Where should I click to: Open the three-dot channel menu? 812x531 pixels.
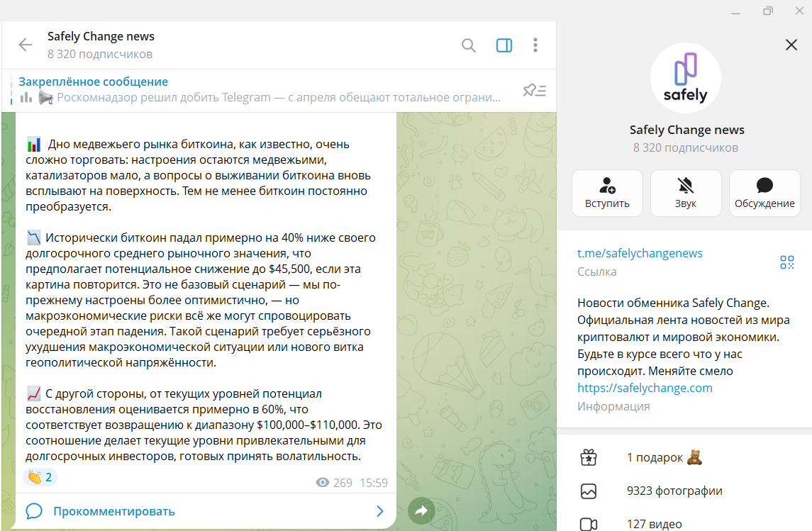535,45
